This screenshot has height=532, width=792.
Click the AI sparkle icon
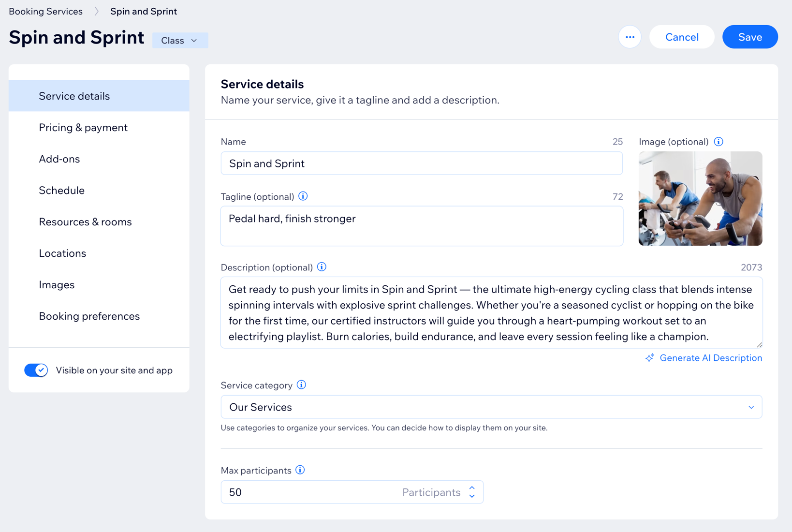tap(650, 357)
